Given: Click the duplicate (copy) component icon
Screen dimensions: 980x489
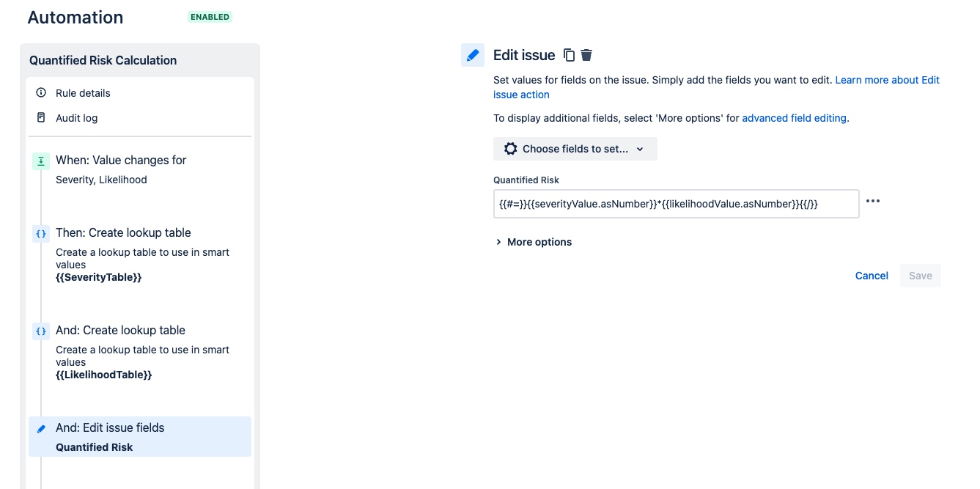Looking at the screenshot, I should point(569,55).
